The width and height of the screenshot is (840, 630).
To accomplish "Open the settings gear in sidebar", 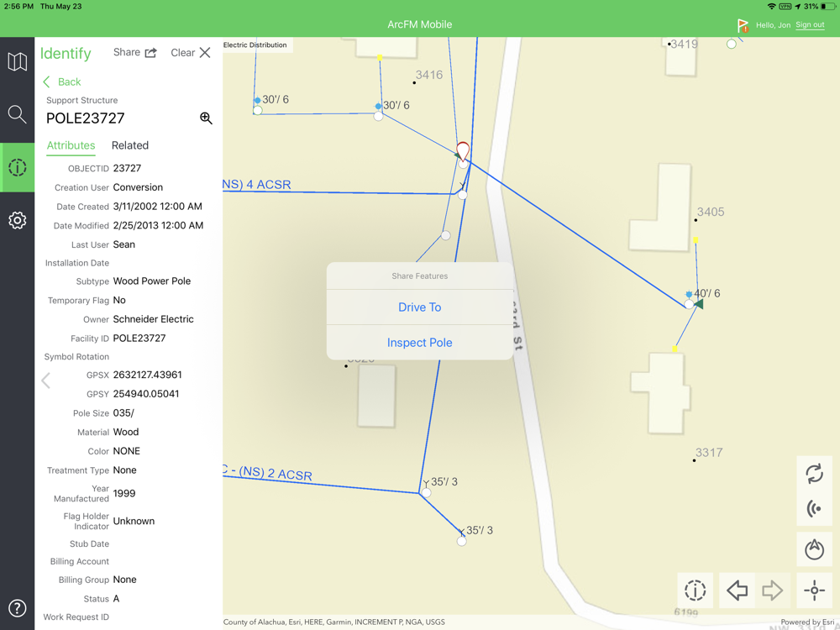I will point(17,220).
